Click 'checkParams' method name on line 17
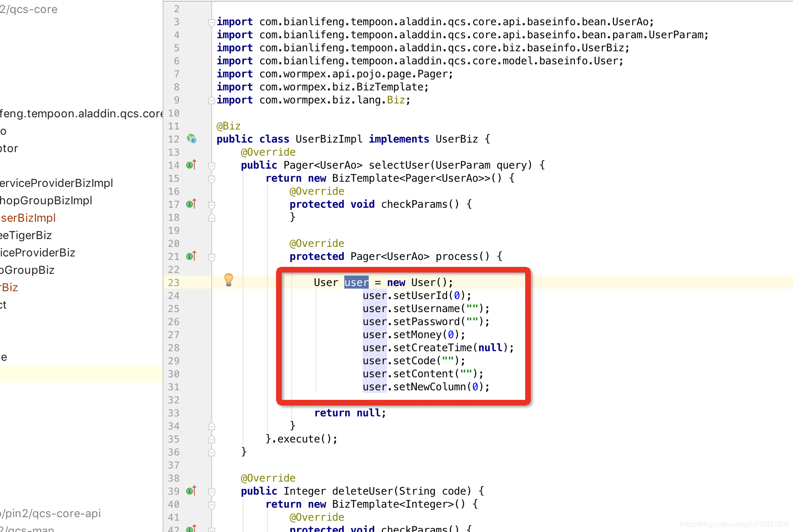This screenshot has height=532, width=793. (414, 204)
